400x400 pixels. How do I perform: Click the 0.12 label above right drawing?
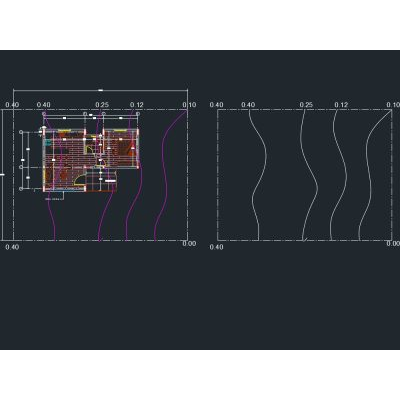pos(341,105)
